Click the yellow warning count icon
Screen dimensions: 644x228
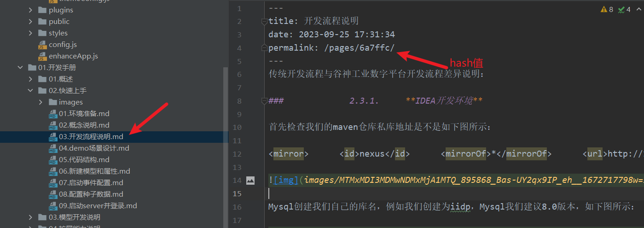[603, 9]
